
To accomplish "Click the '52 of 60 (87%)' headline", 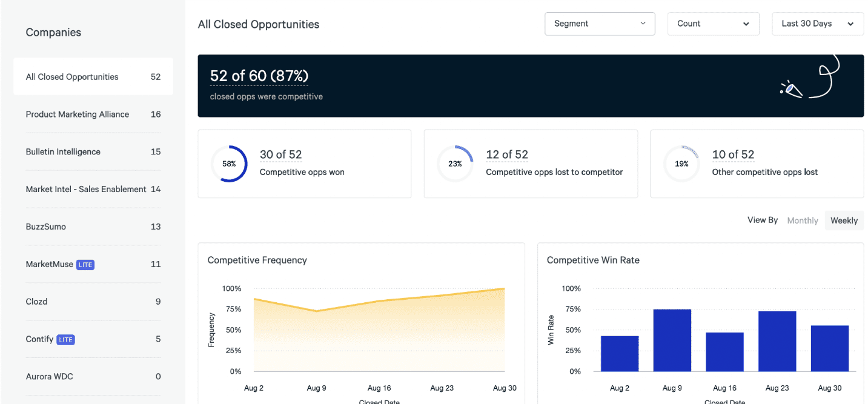I will pyautogui.click(x=259, y=76).
